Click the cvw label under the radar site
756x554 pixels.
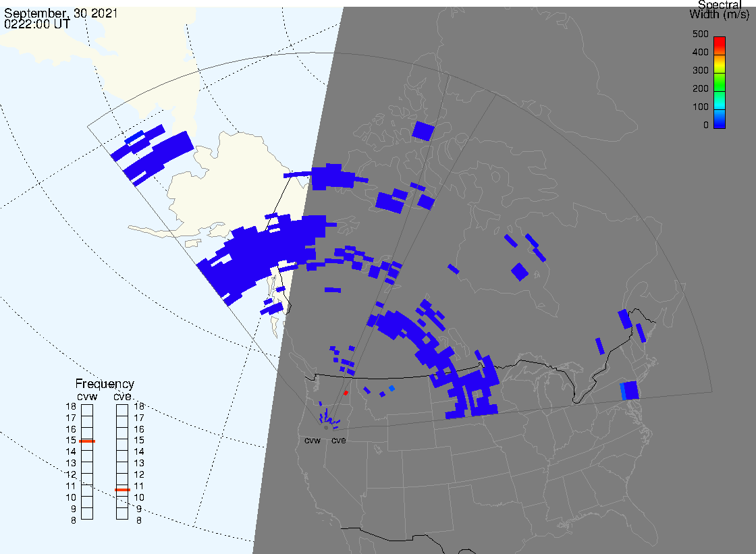312,441
